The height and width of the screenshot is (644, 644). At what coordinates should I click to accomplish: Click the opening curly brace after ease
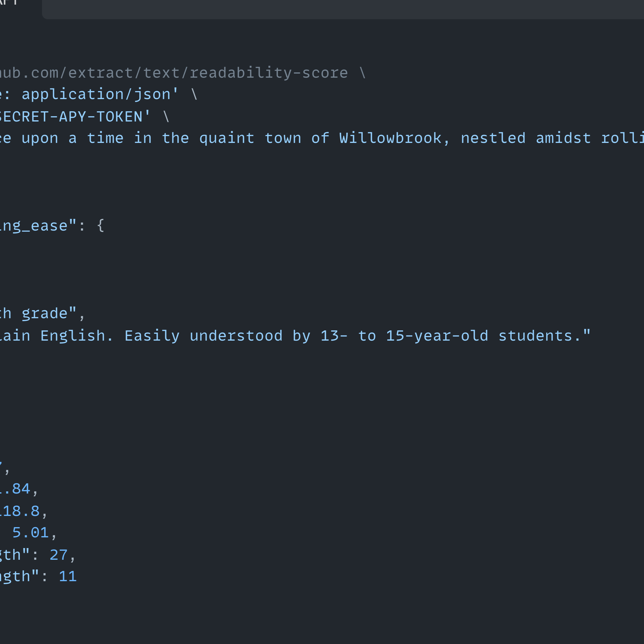pos(101,226)
